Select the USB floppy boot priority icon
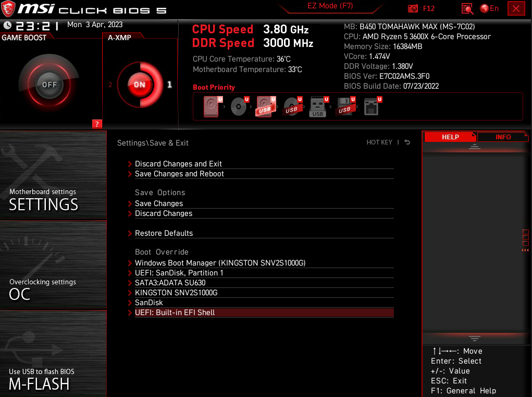Image resolution: width=532 pixels, height=397 pixels. tap(345, 106)
